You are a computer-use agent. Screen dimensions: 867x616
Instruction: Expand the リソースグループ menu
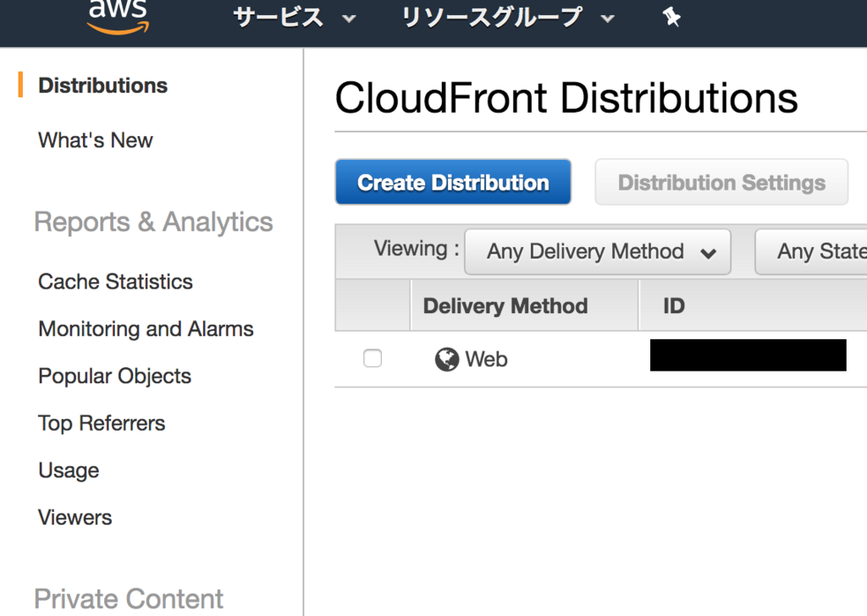coord(507,17)
